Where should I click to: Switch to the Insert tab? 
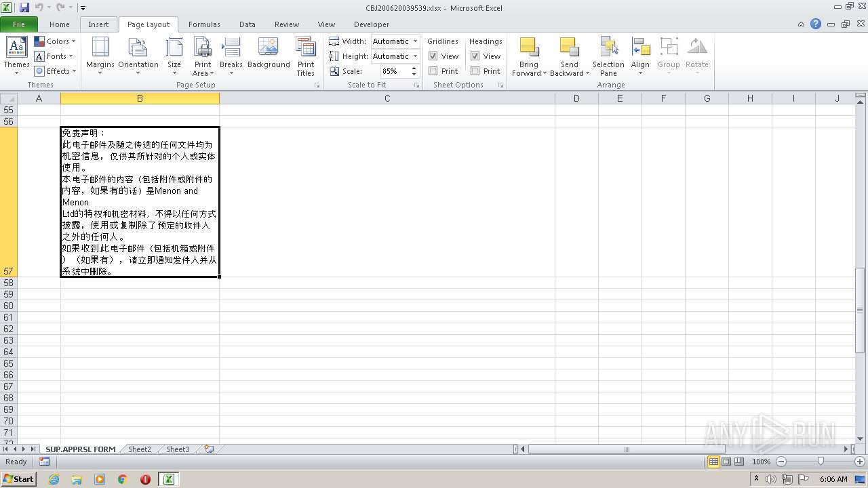coord(98,24)
